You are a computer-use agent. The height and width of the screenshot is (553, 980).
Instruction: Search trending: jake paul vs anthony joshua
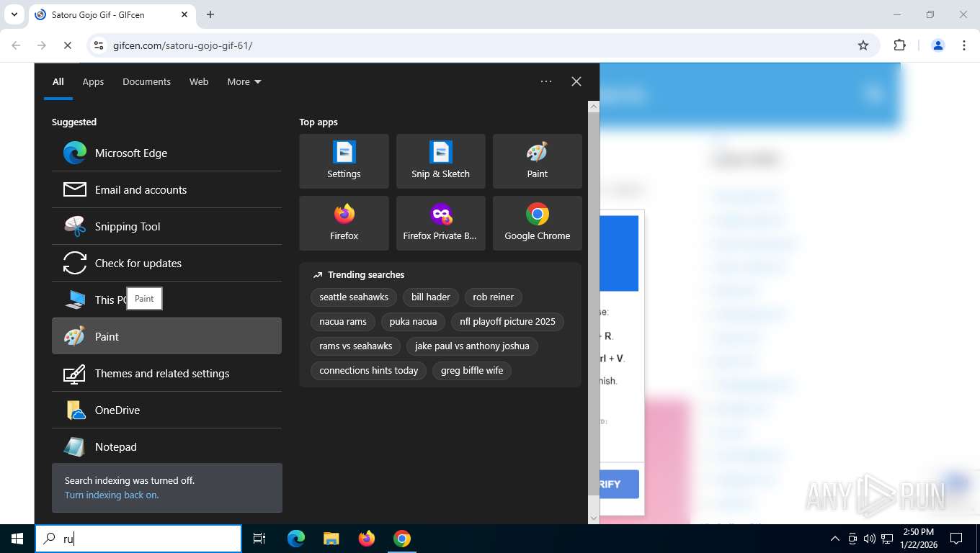[x=472, y=346]
